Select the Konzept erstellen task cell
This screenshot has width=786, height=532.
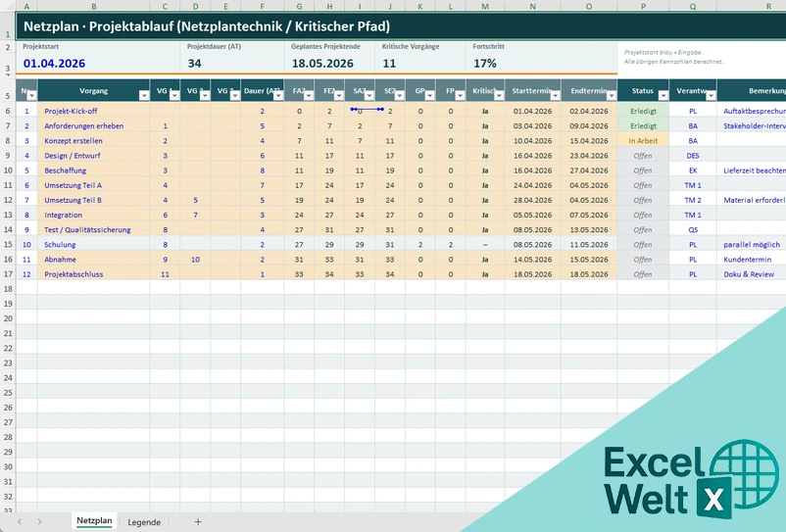94,141
